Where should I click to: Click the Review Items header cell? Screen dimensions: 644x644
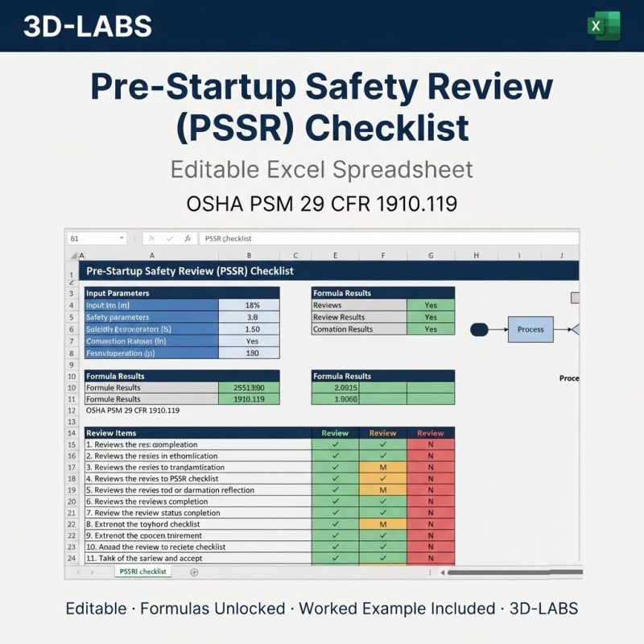(x=197, y=433)
